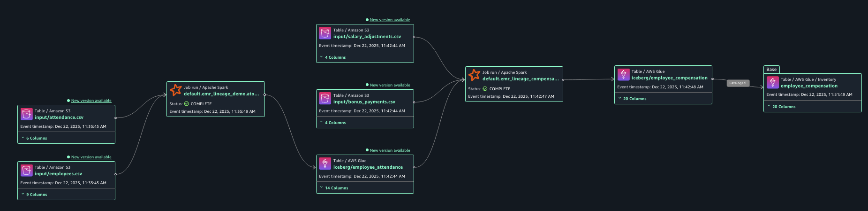Click the S3 bucket icon for input/employees.csv
The height and width of the screenshot is (211, 868).
26,171
